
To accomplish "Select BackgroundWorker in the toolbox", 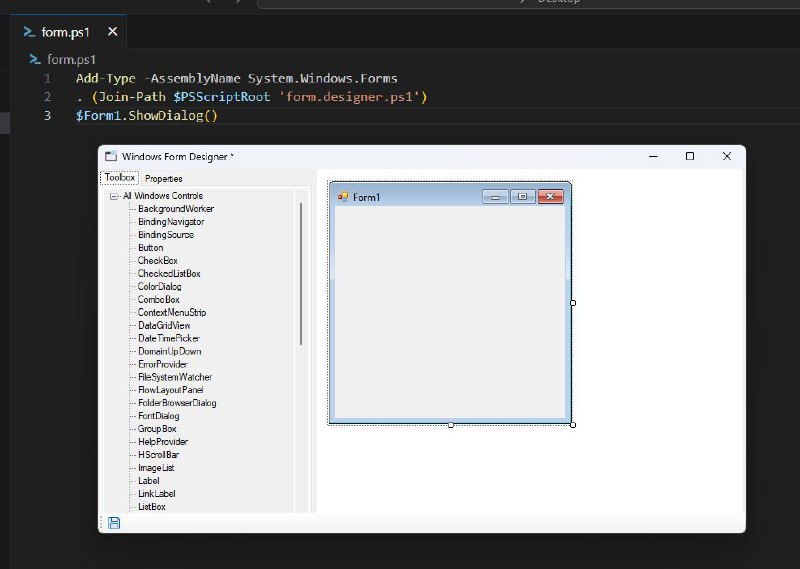I will pyautogui.click(x=176, y=209).
